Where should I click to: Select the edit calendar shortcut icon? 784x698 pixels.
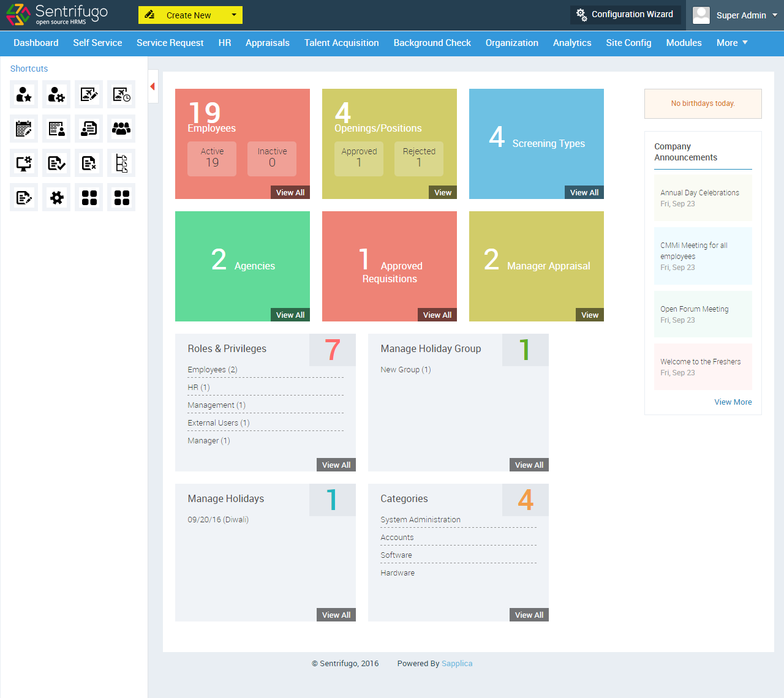[23, 129]
